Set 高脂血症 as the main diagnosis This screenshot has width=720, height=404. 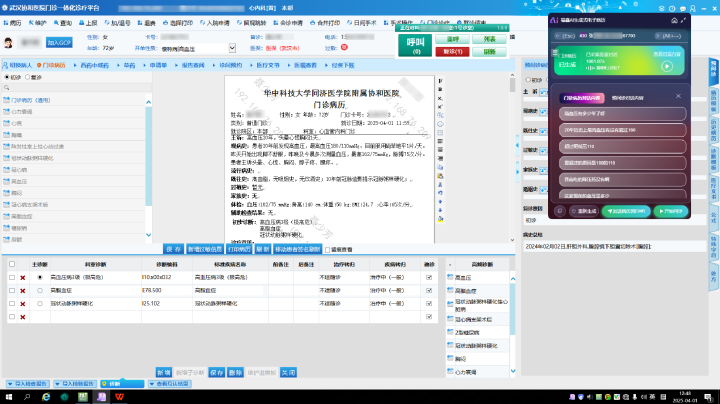pyautogui.click(x=40, y=291)
